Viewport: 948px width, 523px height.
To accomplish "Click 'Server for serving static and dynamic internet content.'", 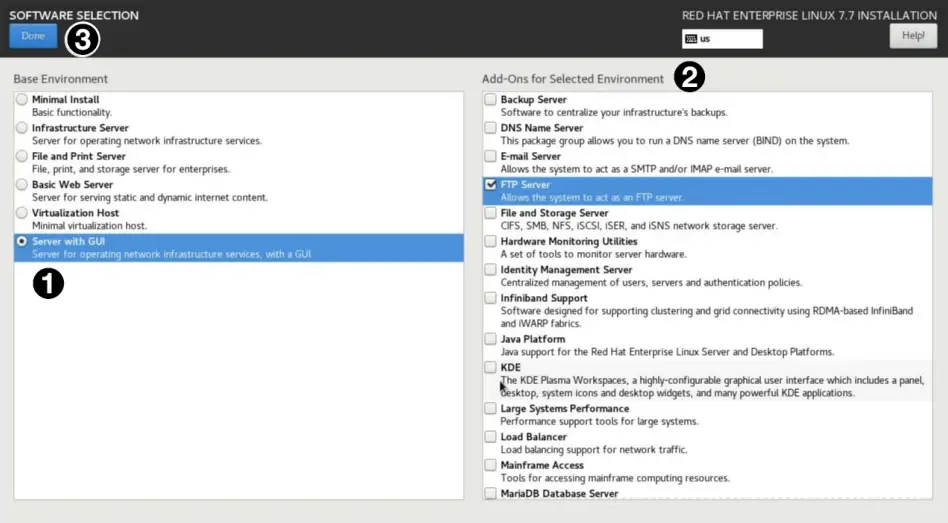I will pyautogui.click(x=150, y=198).
